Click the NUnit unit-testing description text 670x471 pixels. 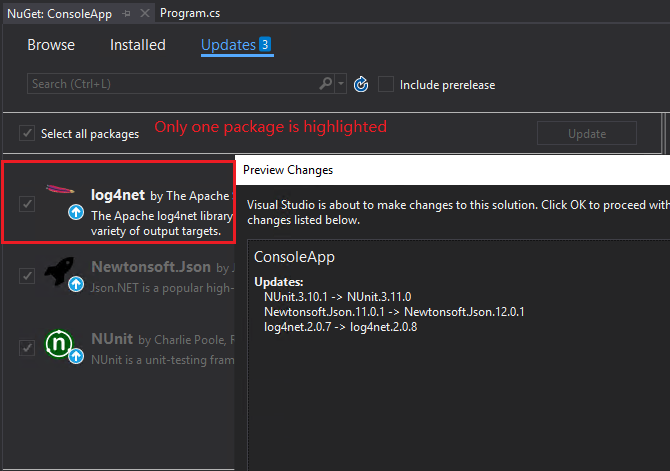click(x=162, y=360)
